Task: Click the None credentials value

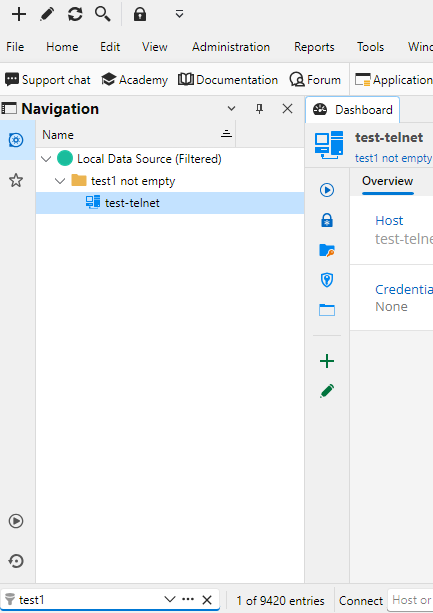Action: coord(391,306)
